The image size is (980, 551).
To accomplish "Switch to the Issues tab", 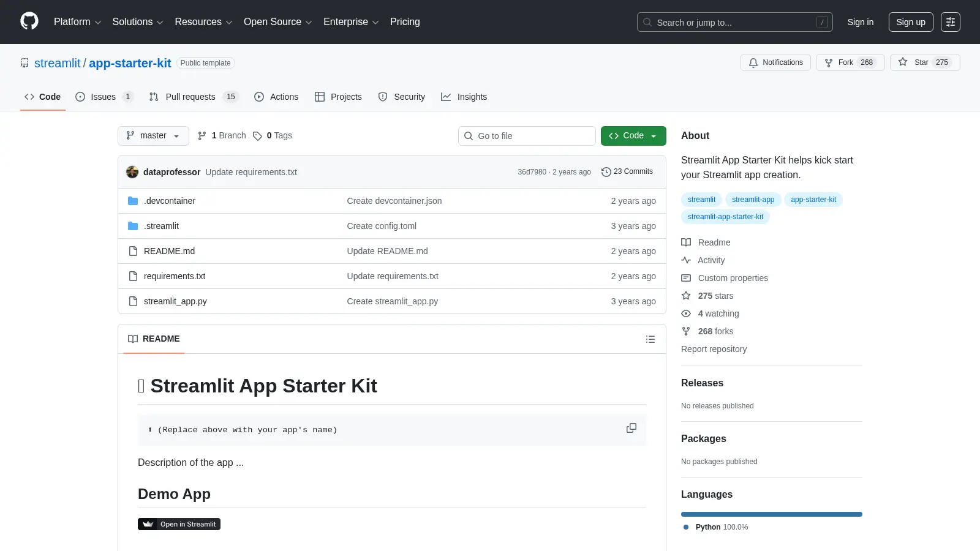I will click(x=104, y=97).
